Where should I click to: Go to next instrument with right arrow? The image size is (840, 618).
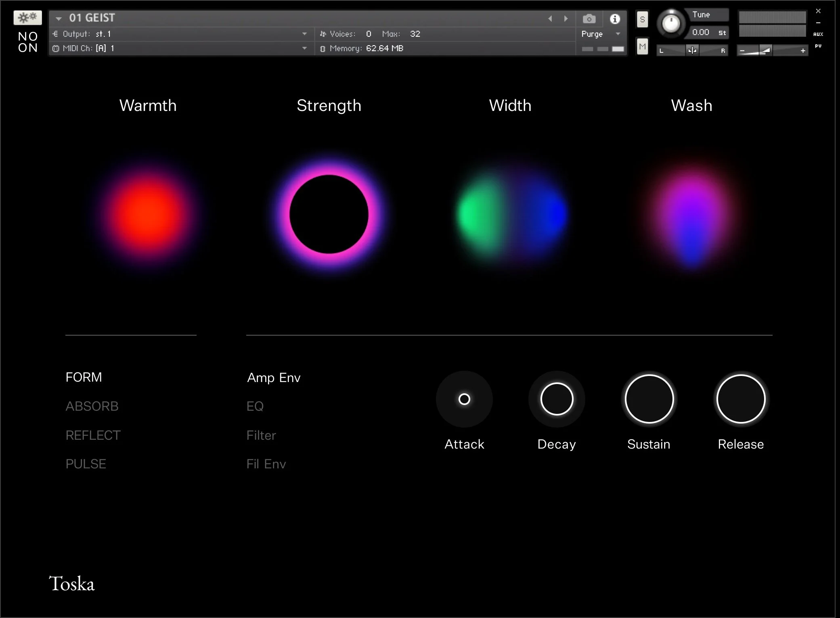(566, 19)
